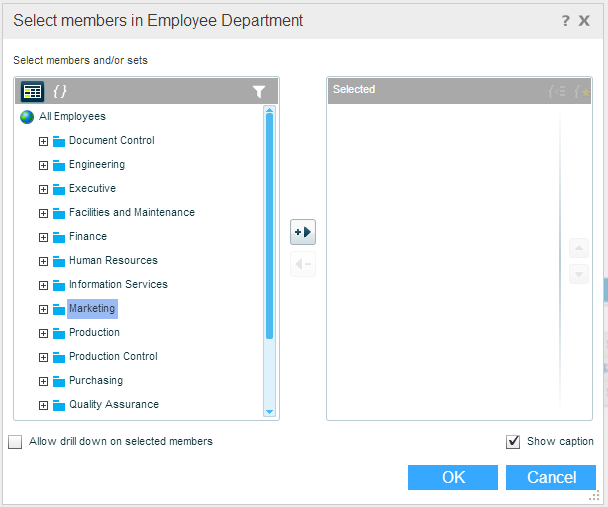Click the All Employees globe icon
The height and width of the screenshot is (507, 608).
click(27, 117)
